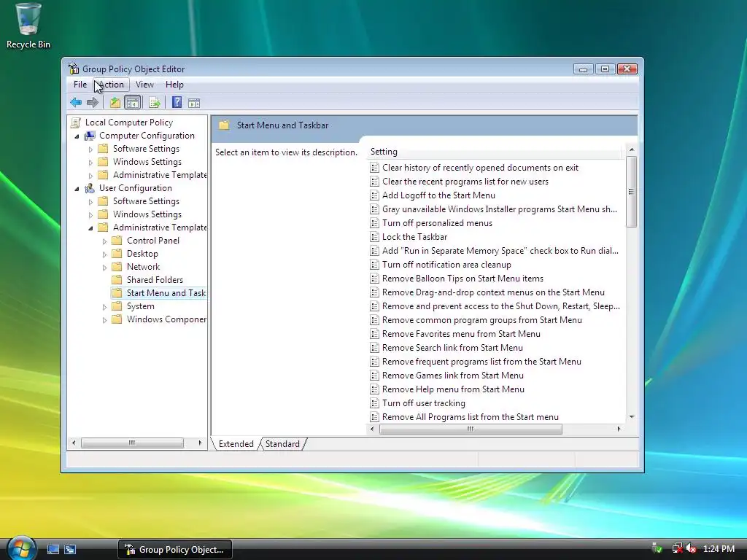Viewport: 747px width, 560px height.
Task: Click settings list scroll up arrow
Action: tap(632, 149)
